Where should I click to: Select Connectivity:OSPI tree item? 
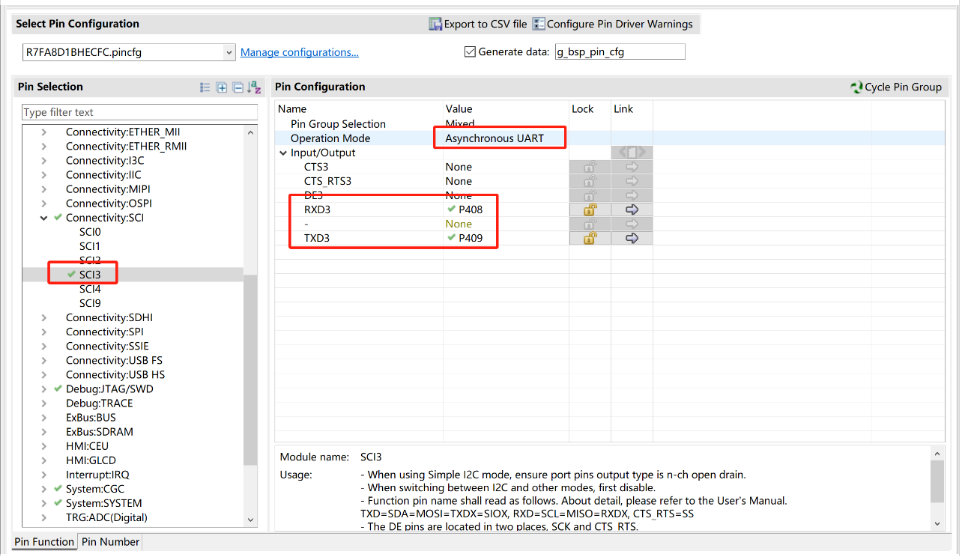[109, 203]
